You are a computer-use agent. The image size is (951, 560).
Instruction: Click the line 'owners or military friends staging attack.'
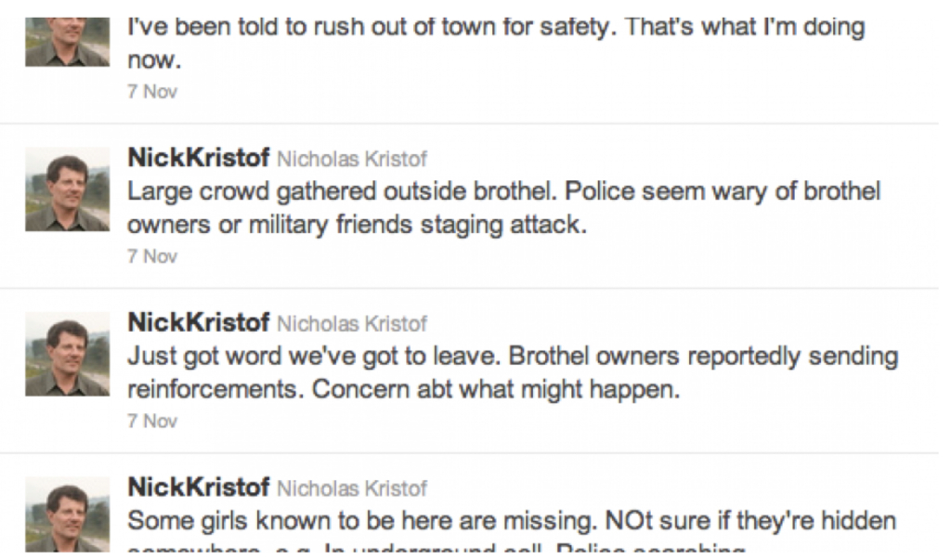tap(357, 225)
